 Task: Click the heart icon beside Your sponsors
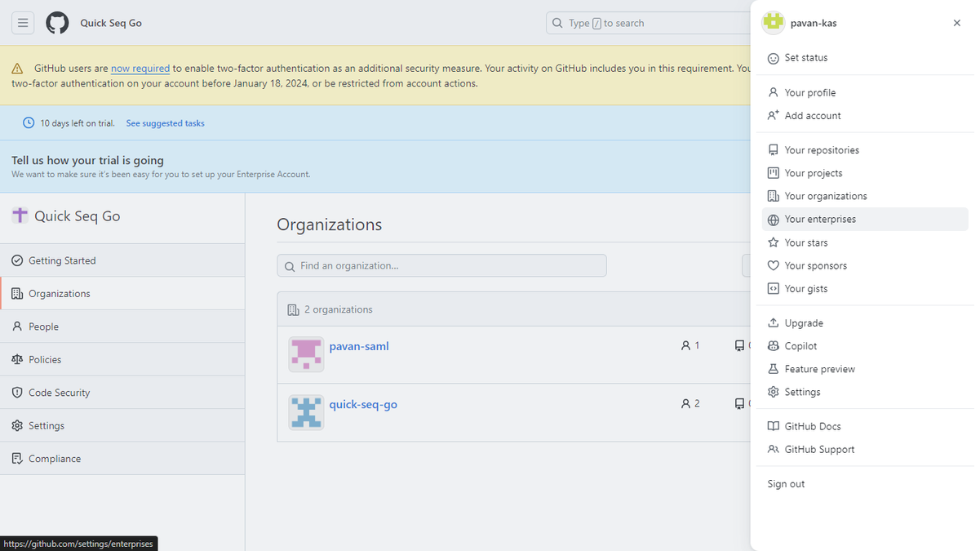pos(774,265)
